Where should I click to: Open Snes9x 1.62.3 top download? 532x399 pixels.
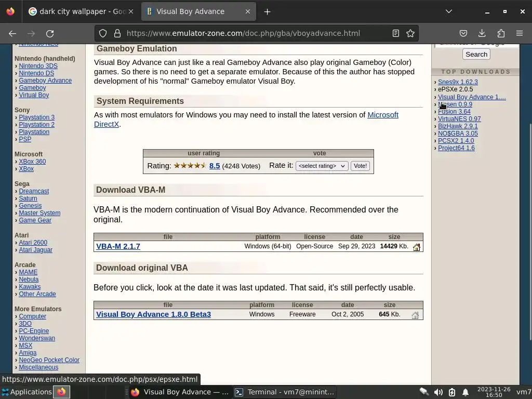[458, 82]
